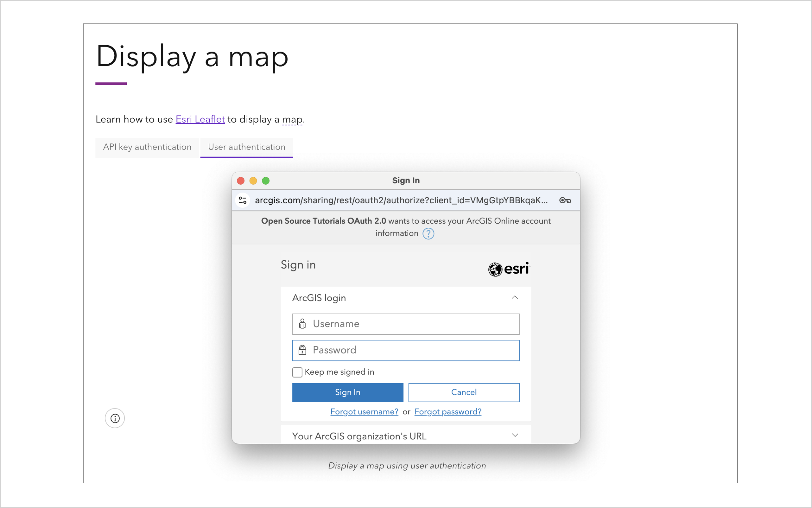Click the Cancel button
This screenshot has height=508, width=812.
pyautogui.click(x=464, y=392)
